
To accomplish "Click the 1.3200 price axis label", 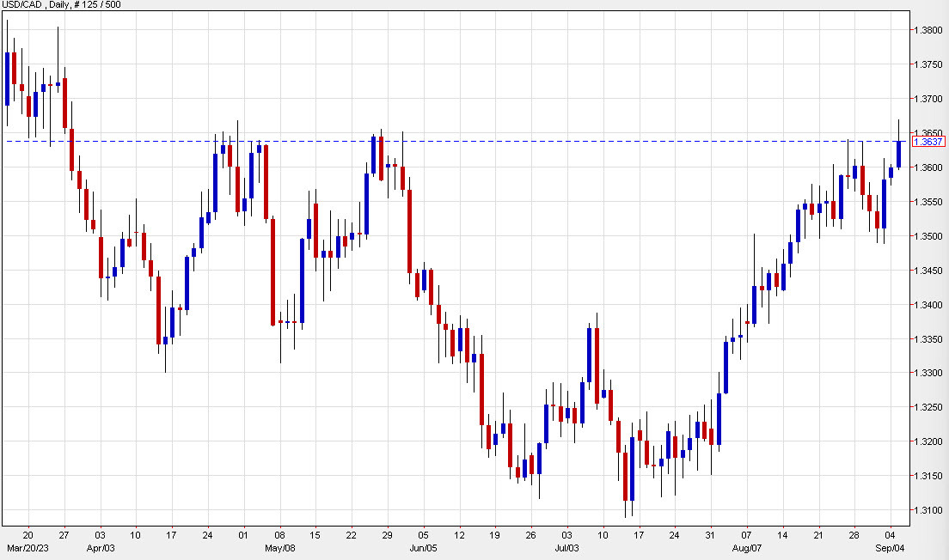I will 928,442.
